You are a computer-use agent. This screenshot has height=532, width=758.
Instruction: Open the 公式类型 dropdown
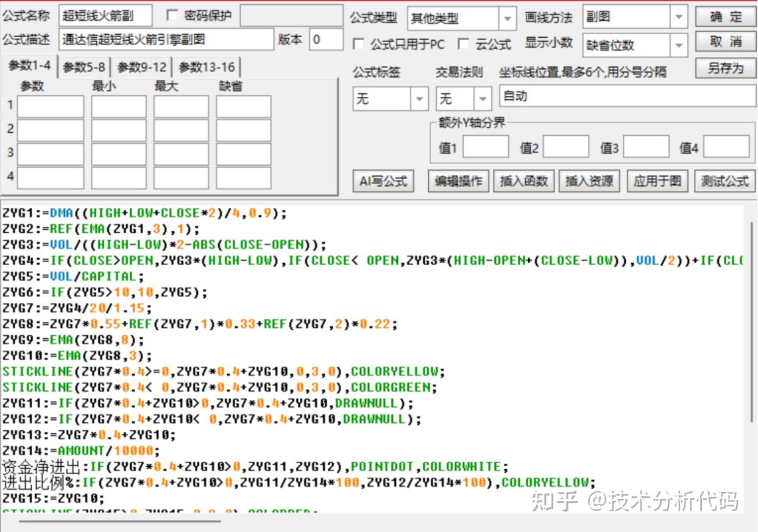pyautogui.click(x=508, y=18)
